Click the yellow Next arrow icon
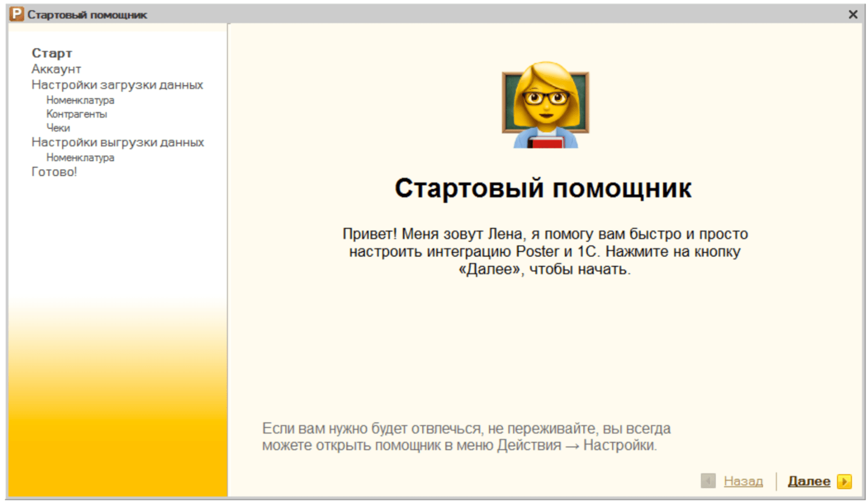This screenshot has width=868, height=504. [x=844, y=481]
